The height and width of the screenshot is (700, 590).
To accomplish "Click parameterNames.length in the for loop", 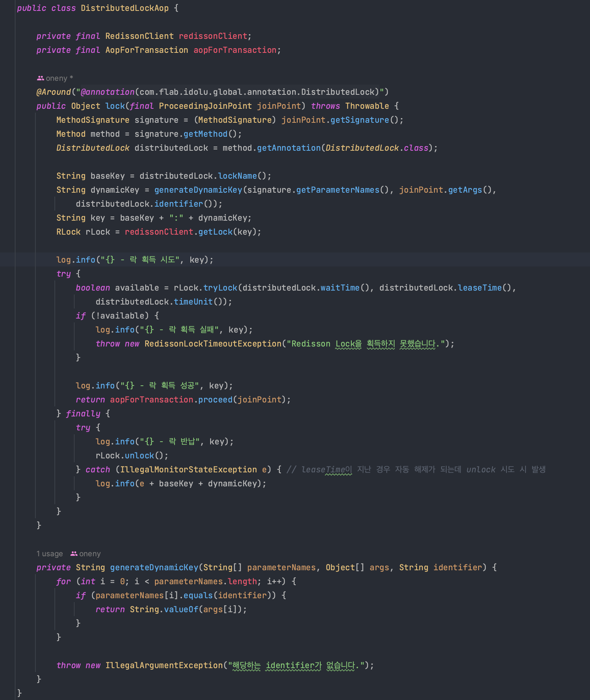I will pos(206,582).
